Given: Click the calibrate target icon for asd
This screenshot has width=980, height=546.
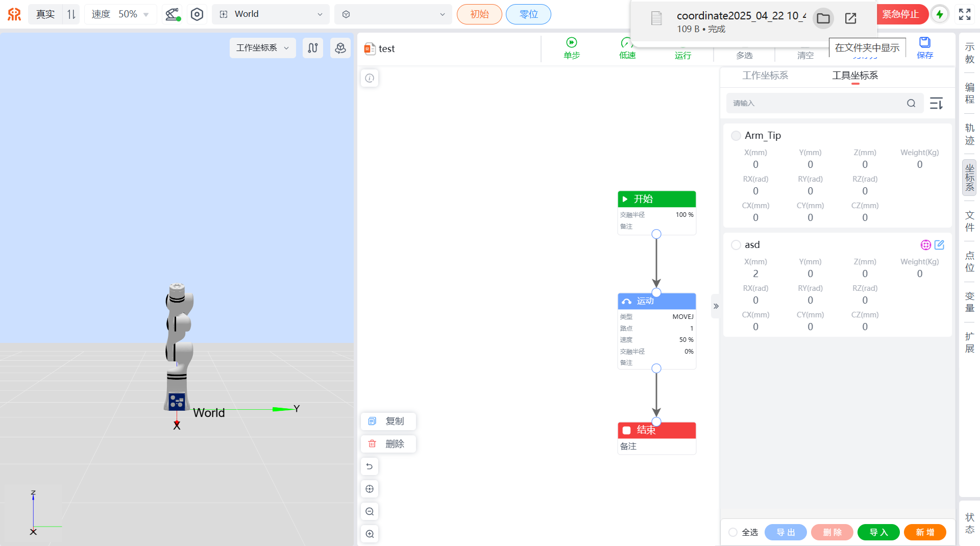Looking at the screenshot, I should [925, 245].
